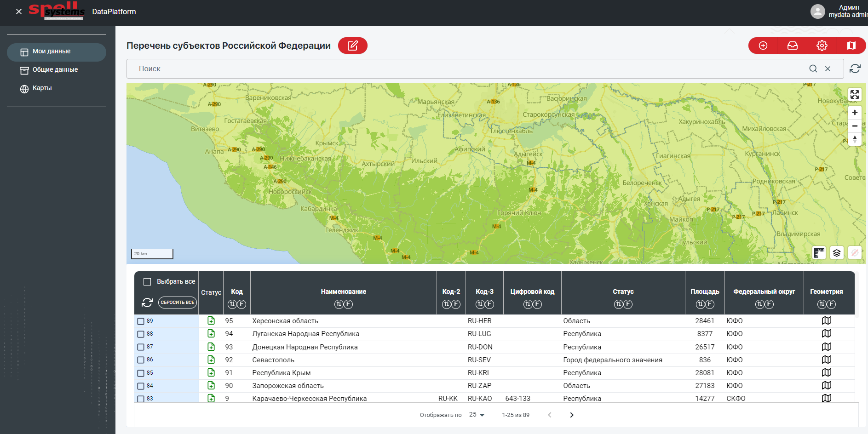Click the inbox tray icon in red toolbar

[793, 46]
